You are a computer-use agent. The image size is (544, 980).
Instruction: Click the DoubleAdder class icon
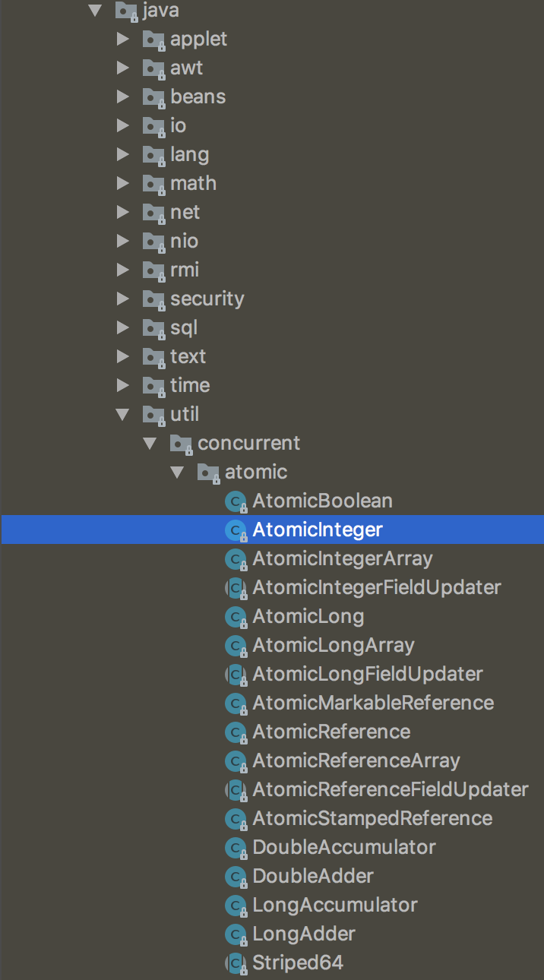(236, 877)
